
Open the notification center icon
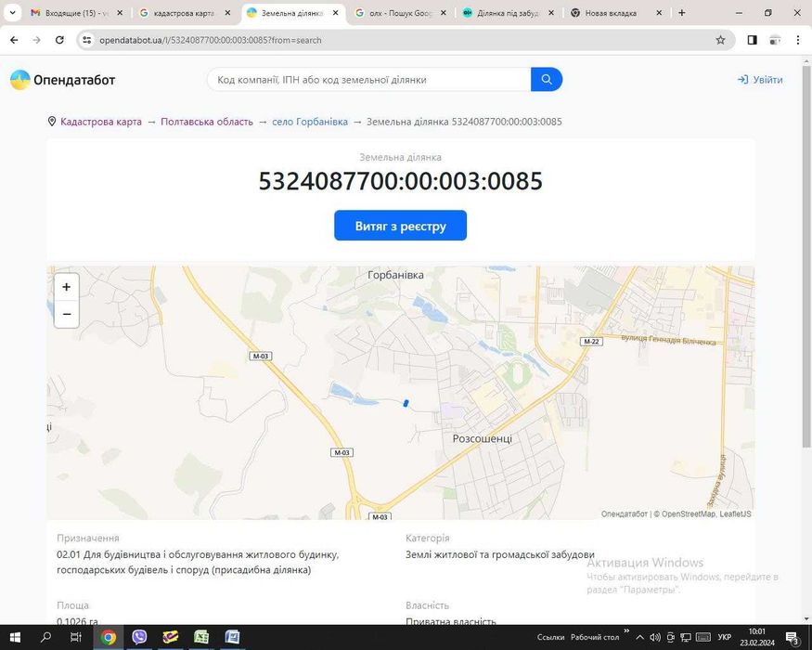pyautogui.click(x=793, y=638)
